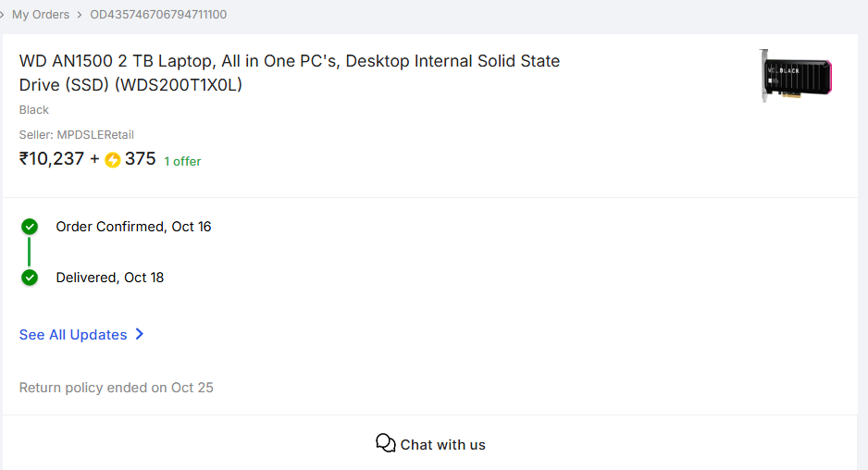The height and width of the screenshot is (470, 868).
Task: Start a chat with Chat with us
Action: tap(442, 445)
